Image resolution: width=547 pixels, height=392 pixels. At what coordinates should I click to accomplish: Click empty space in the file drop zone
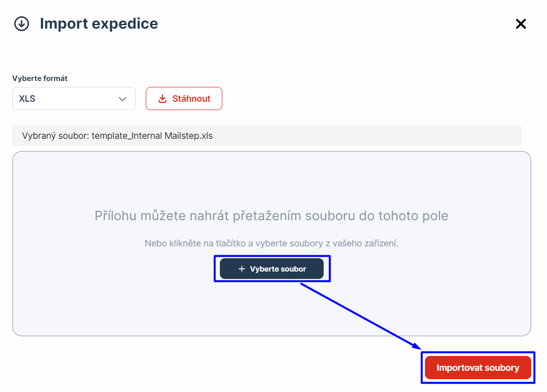pos(124,296)
